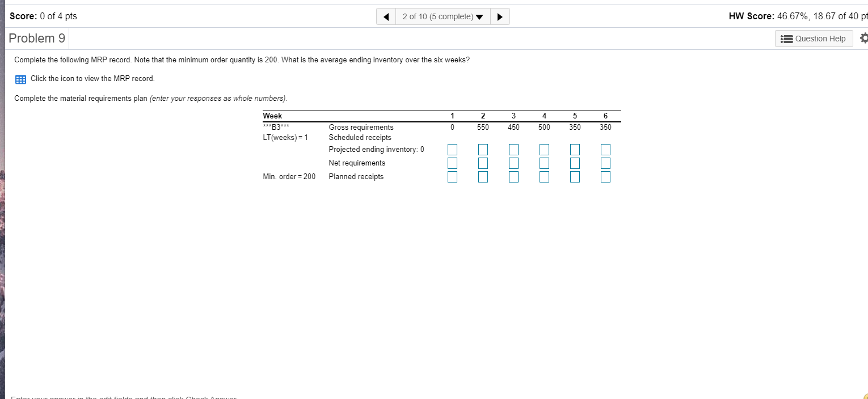Image resolution: width=868 pixels, height=399 pixels.
Task: Click week 2 Net requirements input field
Action: click(x=483, y=163)
